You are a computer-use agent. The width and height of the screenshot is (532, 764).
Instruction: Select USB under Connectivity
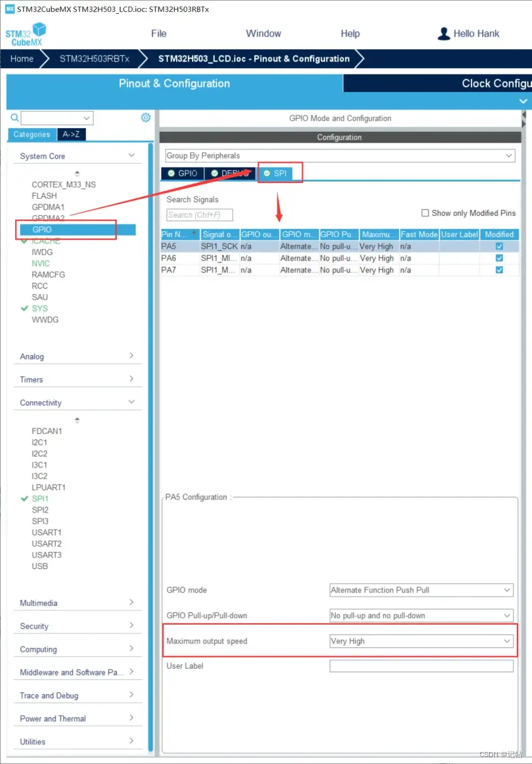pos(40,566)
